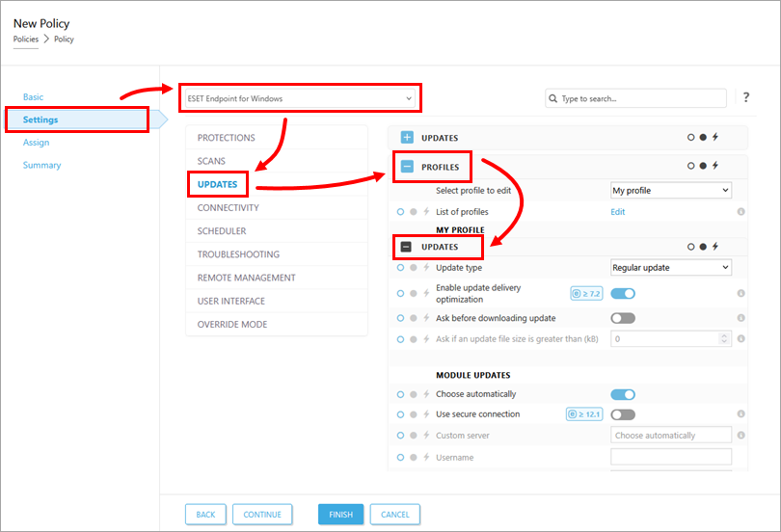Collapse the Profiles section
Viewport: 781px width, 532px height.
(x=407, y=167)
